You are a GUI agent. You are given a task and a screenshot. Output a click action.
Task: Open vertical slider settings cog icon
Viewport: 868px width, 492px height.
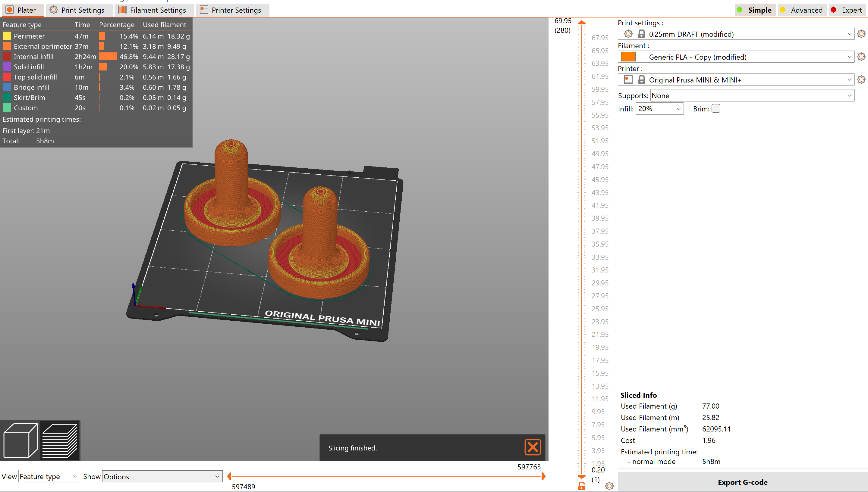click(x=609, y=486)
